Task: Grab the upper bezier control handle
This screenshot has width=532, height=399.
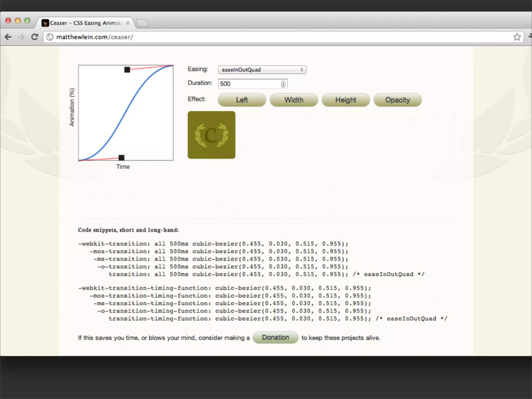Action: [x=127, y=70]
